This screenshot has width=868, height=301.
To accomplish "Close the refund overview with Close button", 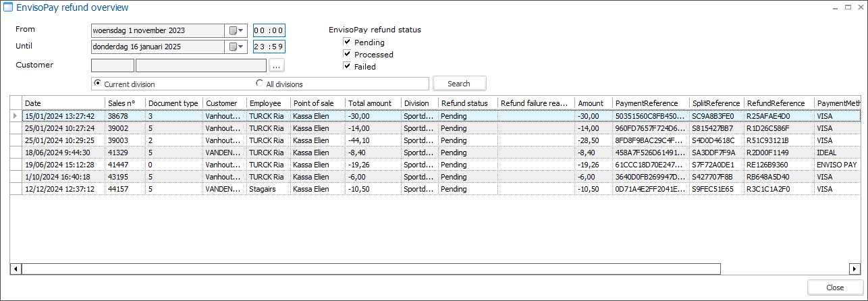I will [x=835, y=288].
